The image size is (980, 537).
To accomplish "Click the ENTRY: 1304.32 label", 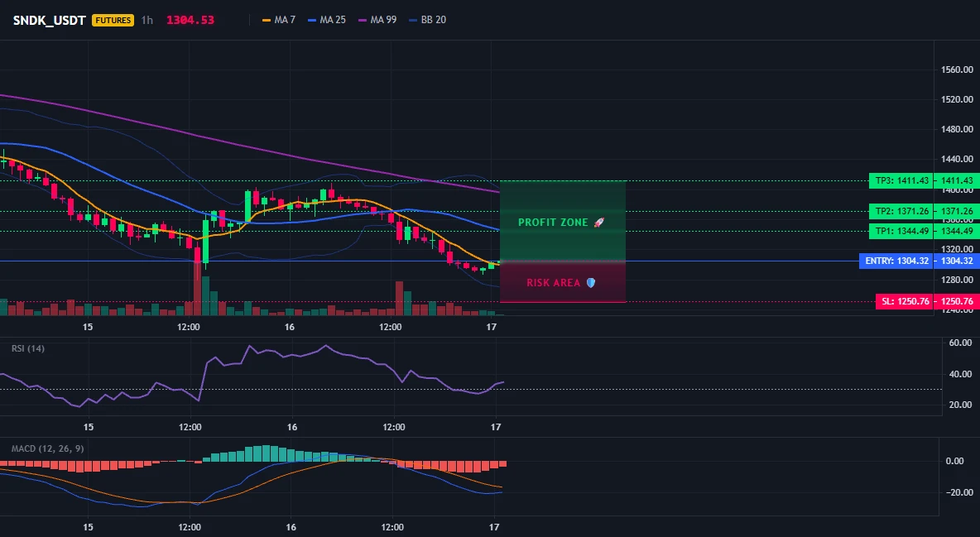I will point(896,261).
